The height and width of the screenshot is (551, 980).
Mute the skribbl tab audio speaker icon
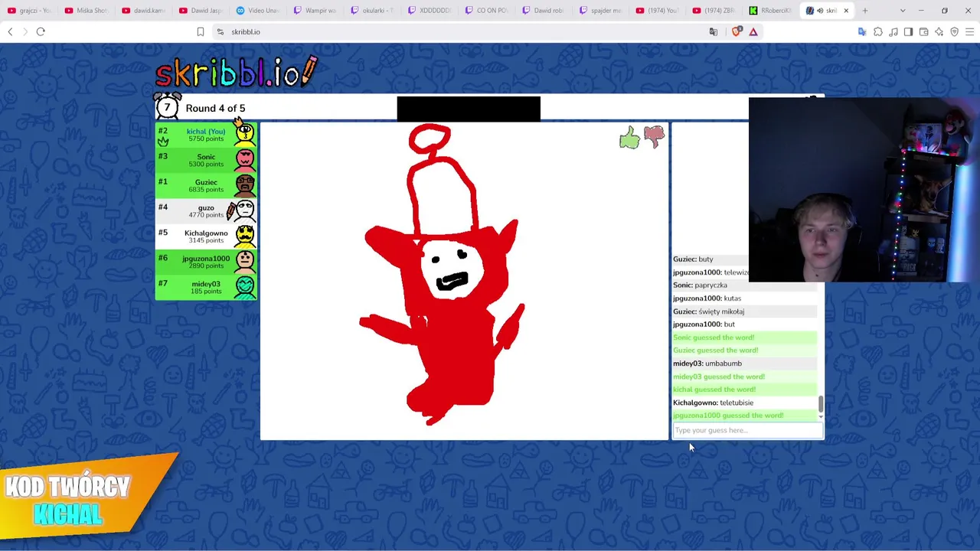click(x=820, y=11)
